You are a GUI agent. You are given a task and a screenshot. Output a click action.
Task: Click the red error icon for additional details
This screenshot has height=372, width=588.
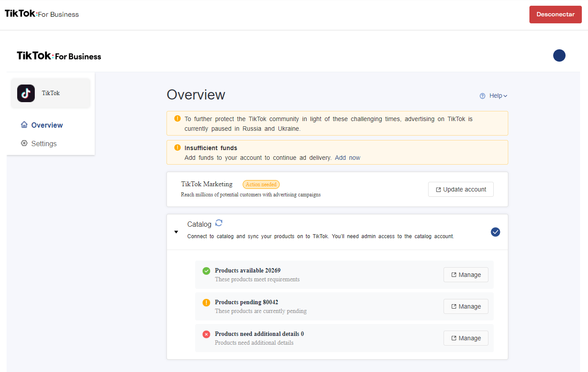[206, 334]
